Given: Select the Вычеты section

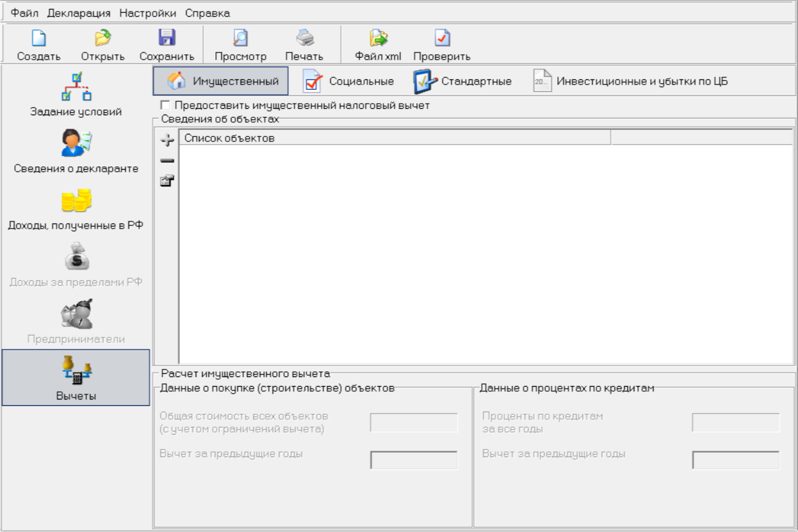Looking at the screenshot, I should pos(76,378).
